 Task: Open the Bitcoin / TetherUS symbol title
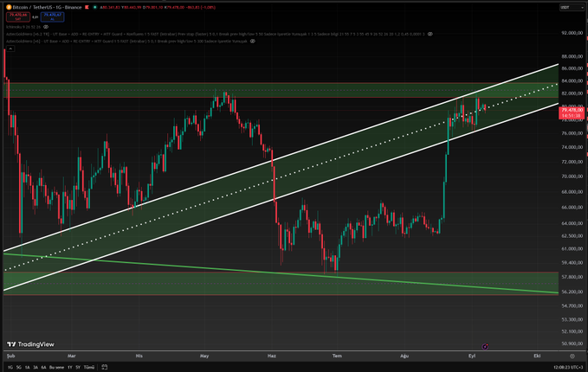pyautogui.click(x=47, y=7)
